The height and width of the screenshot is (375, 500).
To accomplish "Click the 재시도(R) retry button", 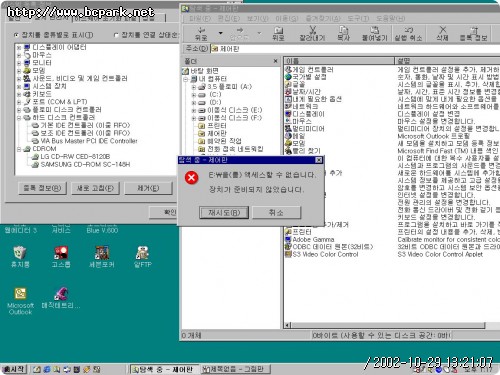I will point(224,212).
